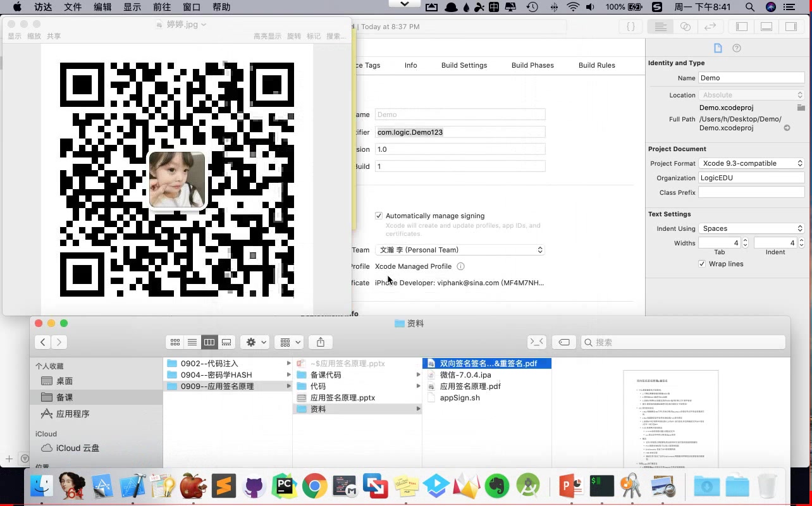Open 窗口 menu in menu bar
The height and width of the screenshot is (506, 812).
click(192, 7)
